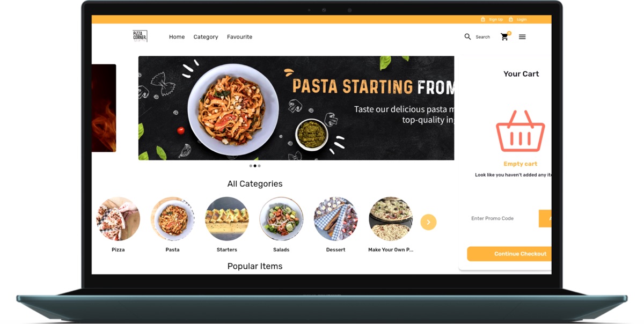Click the Enter Promo Code field
The height and width of the screenshot is (324, 644).
(503, 218)
